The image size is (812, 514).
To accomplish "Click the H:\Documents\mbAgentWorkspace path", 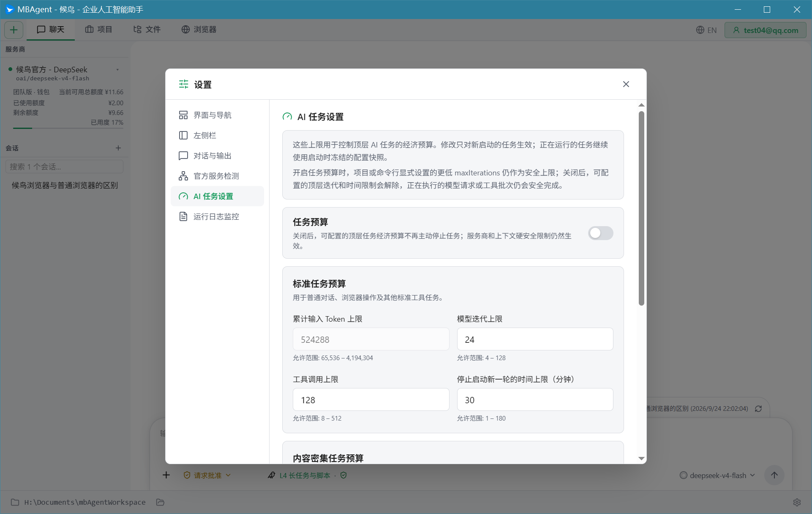I will [84, 502].
